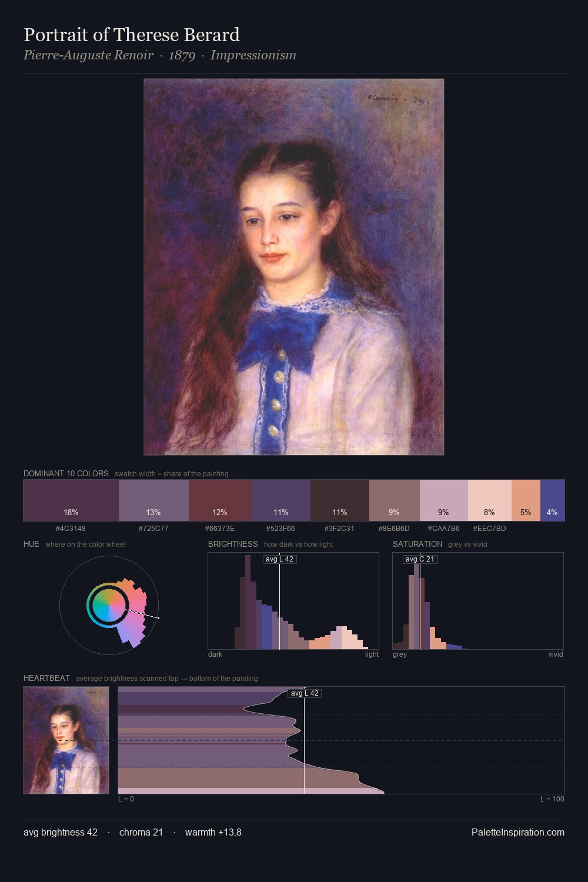588x882 pixels.
Task: Click the 'HEARTBEAT' section heading
Action: point(46,678)
